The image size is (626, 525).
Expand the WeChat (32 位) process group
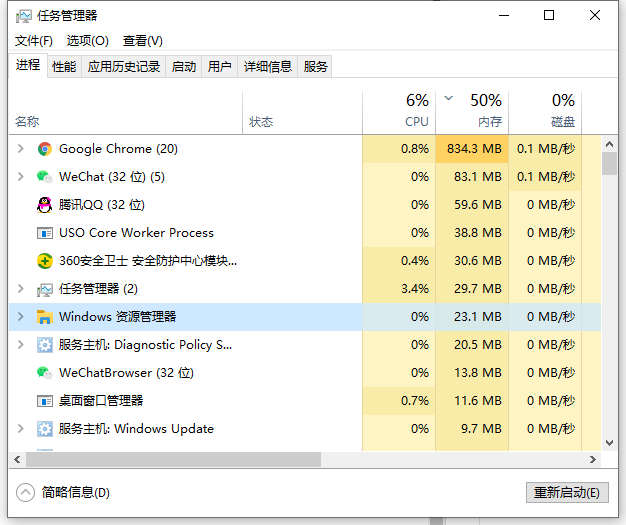21,177
